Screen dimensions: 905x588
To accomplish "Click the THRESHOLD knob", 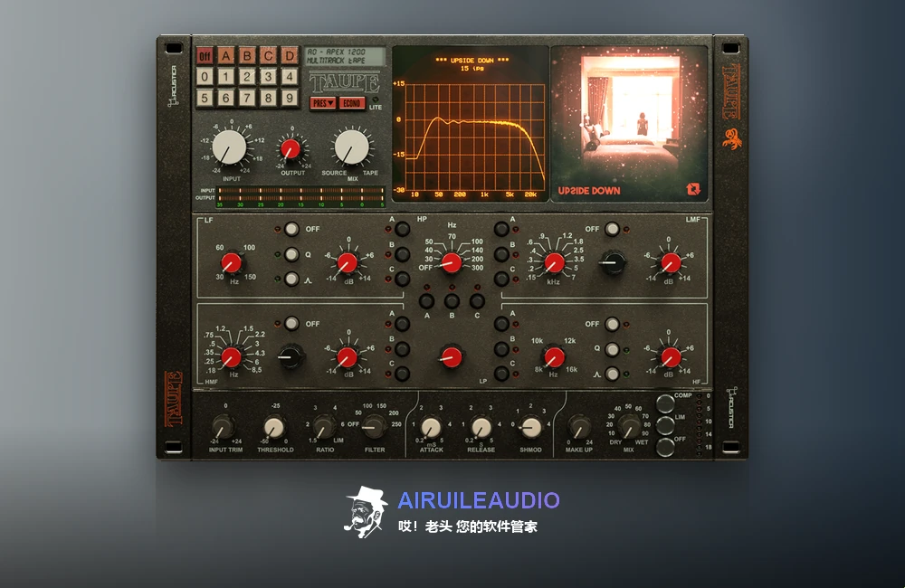I will pos(274,428).
